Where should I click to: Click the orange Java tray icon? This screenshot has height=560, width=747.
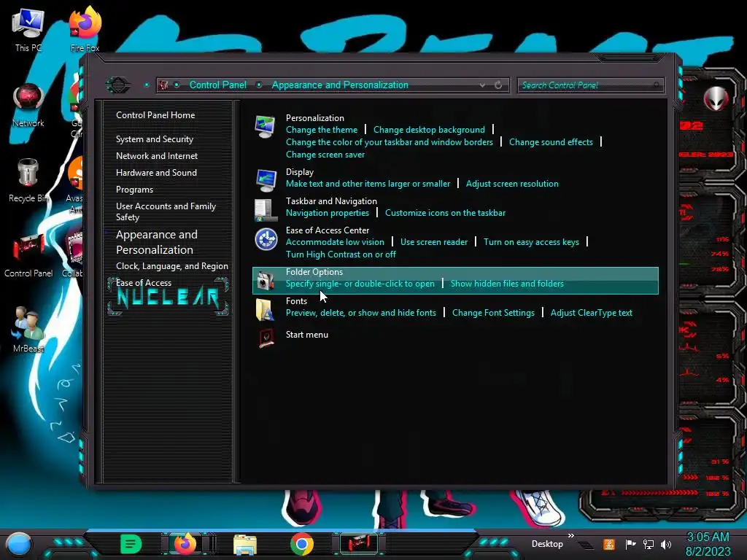pos(609,544)
